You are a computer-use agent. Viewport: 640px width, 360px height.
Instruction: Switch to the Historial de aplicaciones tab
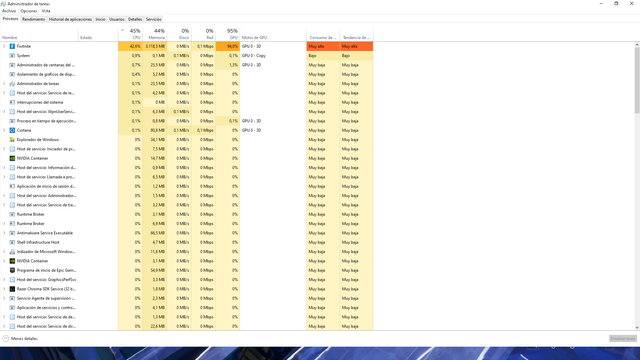(x=70, y=19)
